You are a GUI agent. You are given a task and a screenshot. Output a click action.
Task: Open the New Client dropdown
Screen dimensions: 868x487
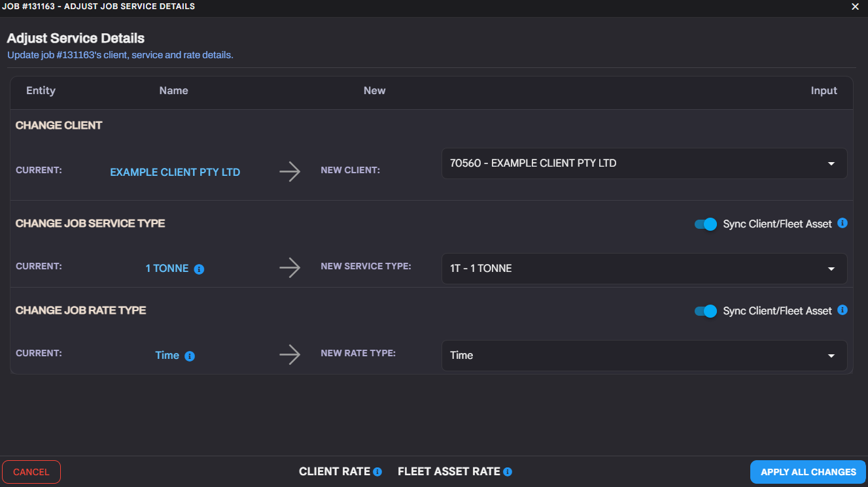click(644, 163)
